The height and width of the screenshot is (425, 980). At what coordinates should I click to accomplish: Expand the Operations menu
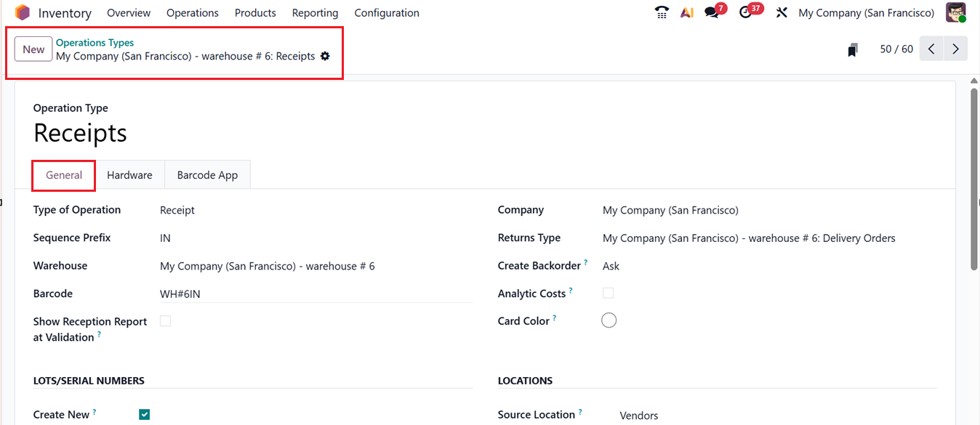tap(193, 13)
